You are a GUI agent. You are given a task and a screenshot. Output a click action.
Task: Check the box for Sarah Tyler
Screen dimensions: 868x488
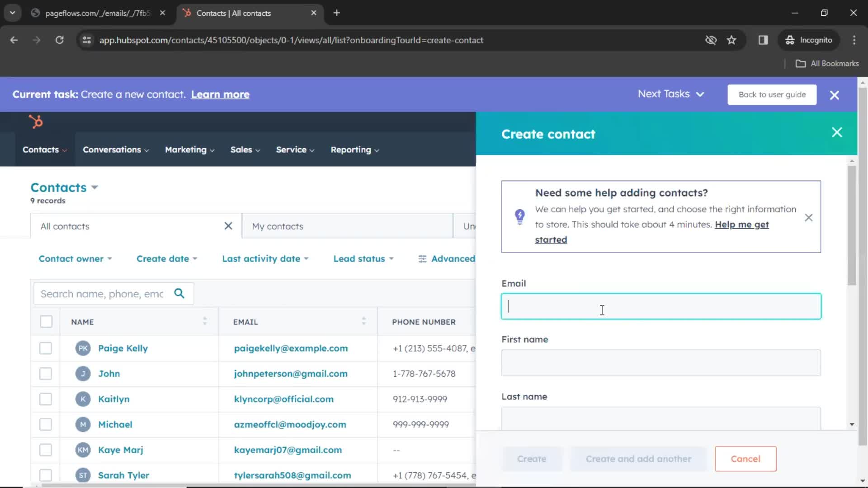click(x=46, y=475)
